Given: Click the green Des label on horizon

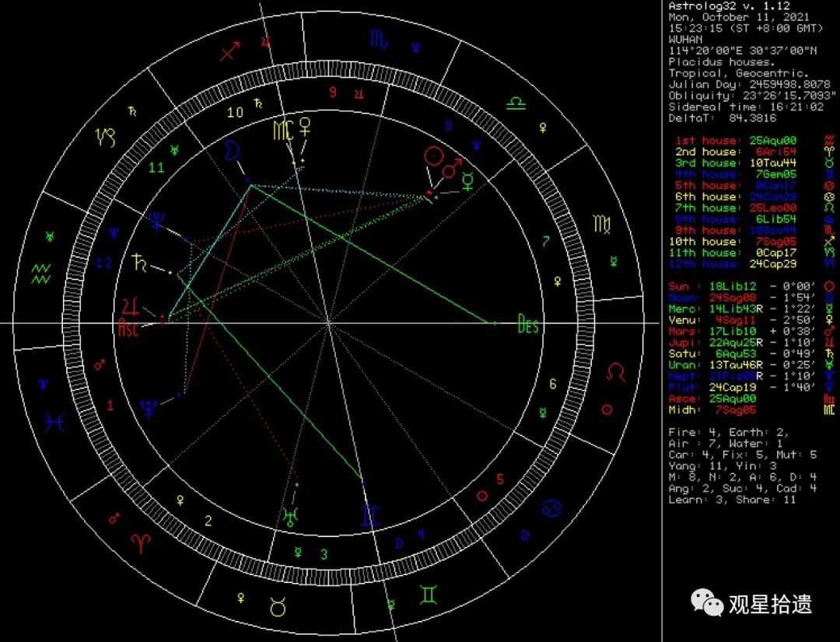Looking at the screenshot, I should [x=528, y=324].
